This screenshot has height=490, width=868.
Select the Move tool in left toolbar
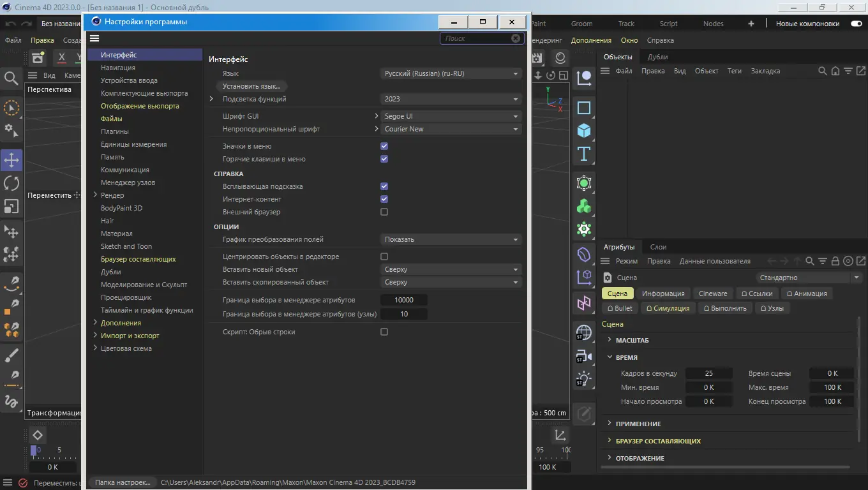point(11,160)
